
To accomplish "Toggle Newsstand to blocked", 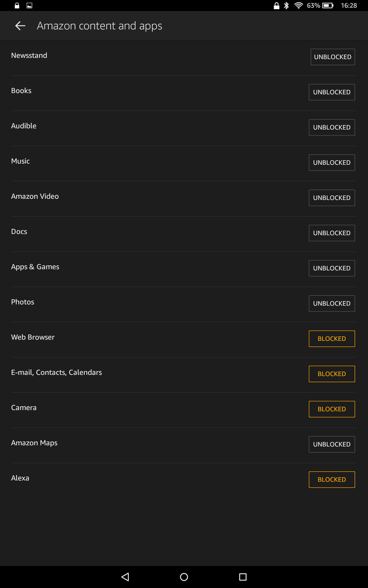I will tap(332, 57).
